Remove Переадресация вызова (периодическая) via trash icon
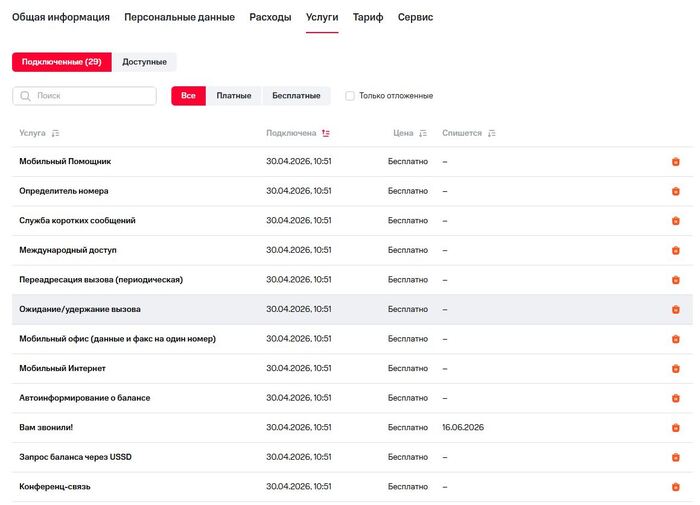The width and height of the screenshot is (700, 505). pyautogui.click(x=675, y=280)
